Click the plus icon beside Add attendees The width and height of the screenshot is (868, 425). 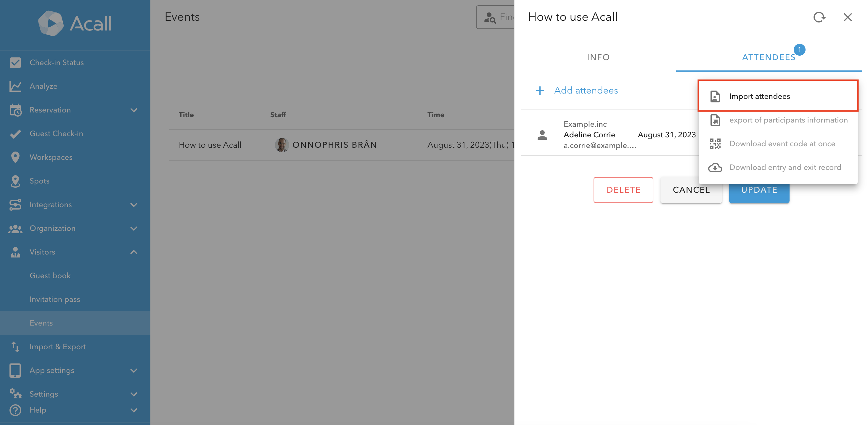tap(540, 91)
